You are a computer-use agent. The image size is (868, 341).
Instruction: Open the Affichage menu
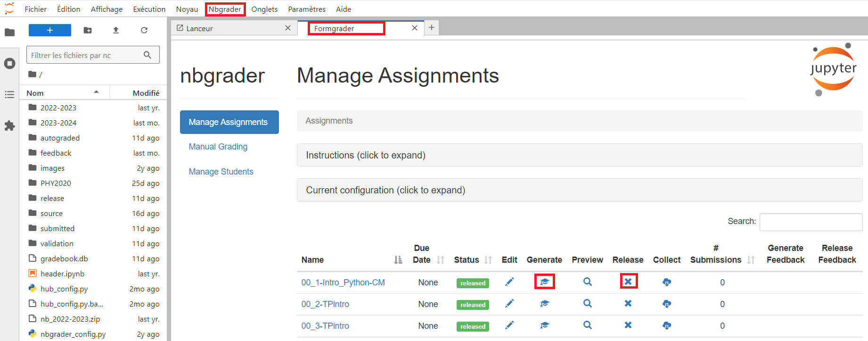(106, 9)
